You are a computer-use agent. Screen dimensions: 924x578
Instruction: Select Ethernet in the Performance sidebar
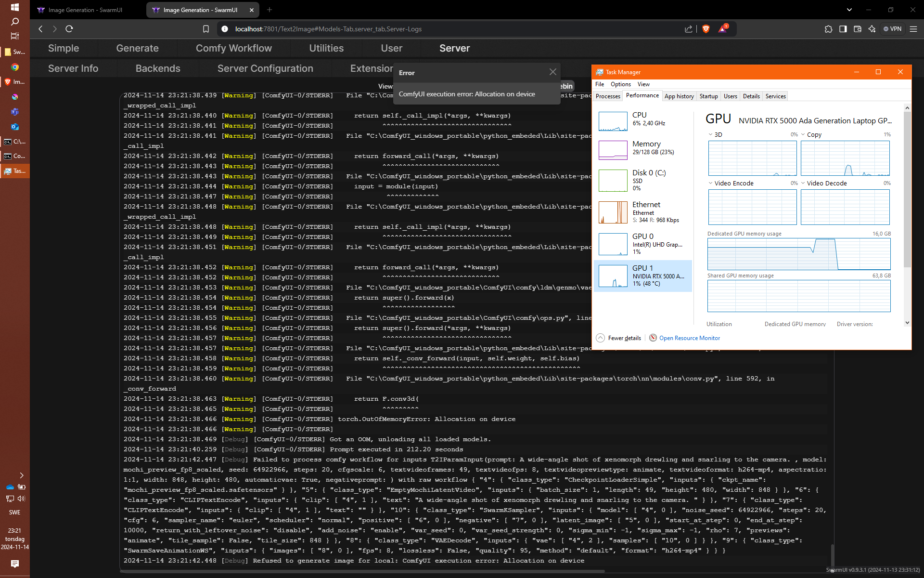(x=643, y=212)
